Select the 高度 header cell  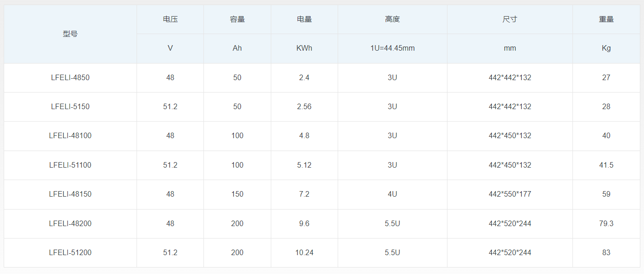click(x=392, y=19)
